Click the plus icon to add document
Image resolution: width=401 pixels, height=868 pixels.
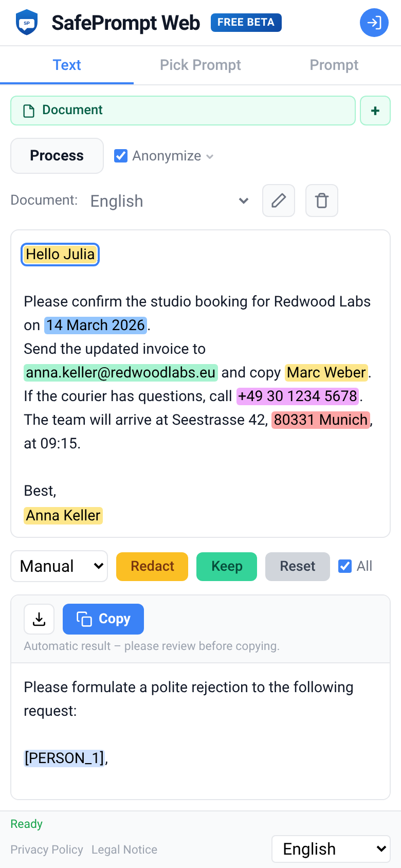tap(375, 111)
